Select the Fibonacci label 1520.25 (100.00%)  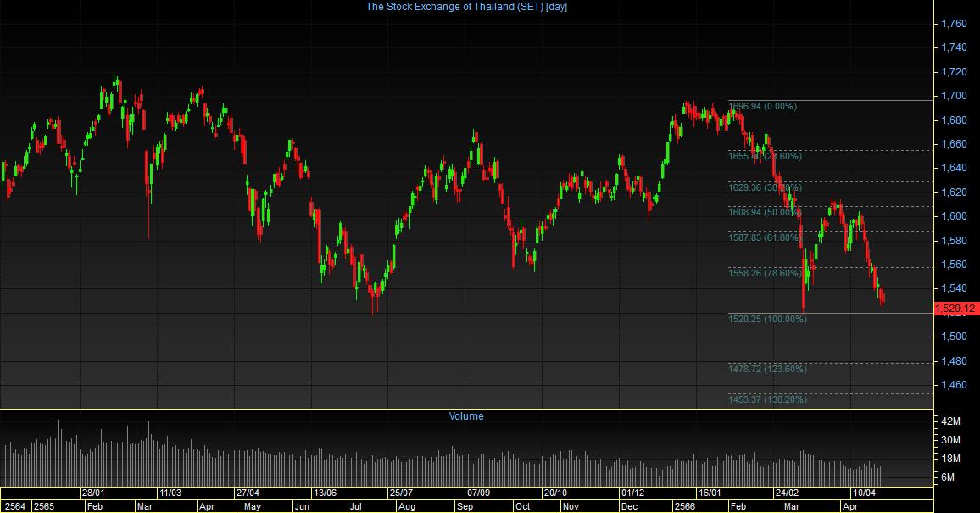767,320
